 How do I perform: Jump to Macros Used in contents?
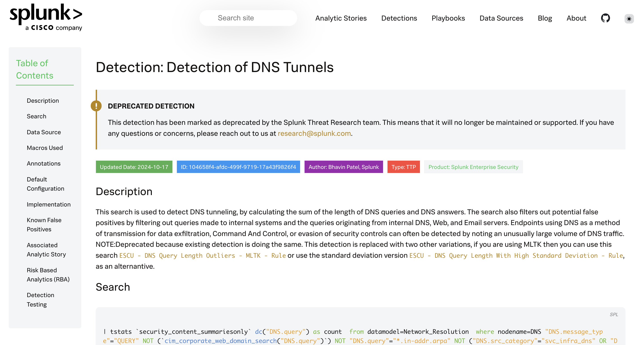point(45,148)
